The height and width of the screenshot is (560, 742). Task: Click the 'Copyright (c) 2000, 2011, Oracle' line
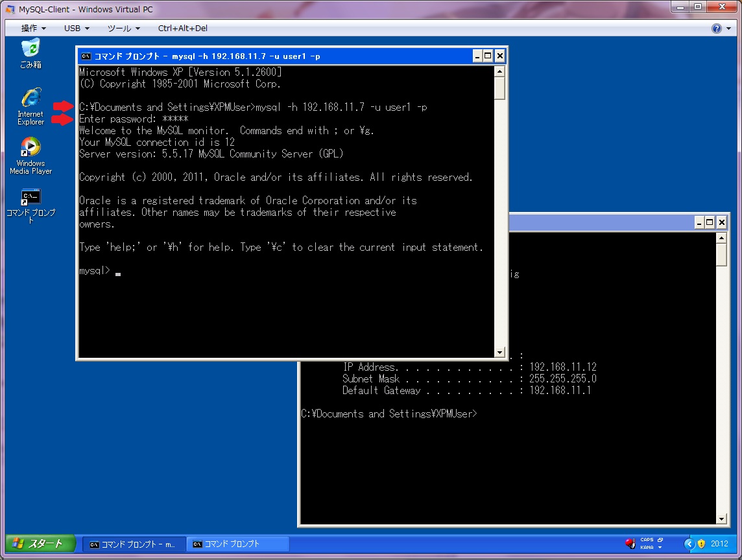[x=276, y=178]
